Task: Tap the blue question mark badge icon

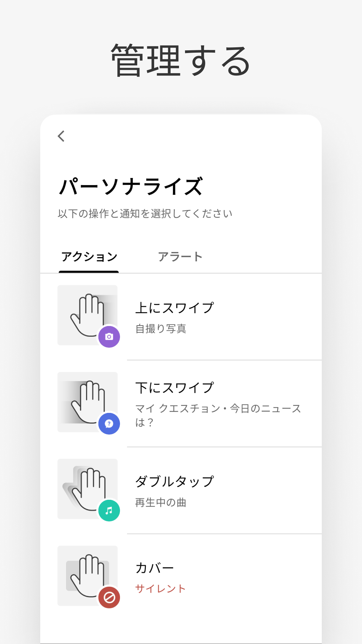Action: point(109,424)
